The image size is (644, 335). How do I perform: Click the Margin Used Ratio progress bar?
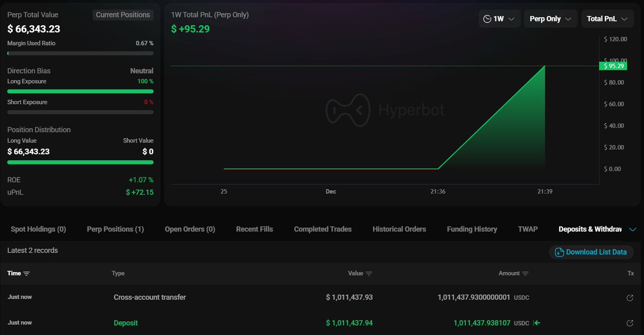tap(80, 53)
